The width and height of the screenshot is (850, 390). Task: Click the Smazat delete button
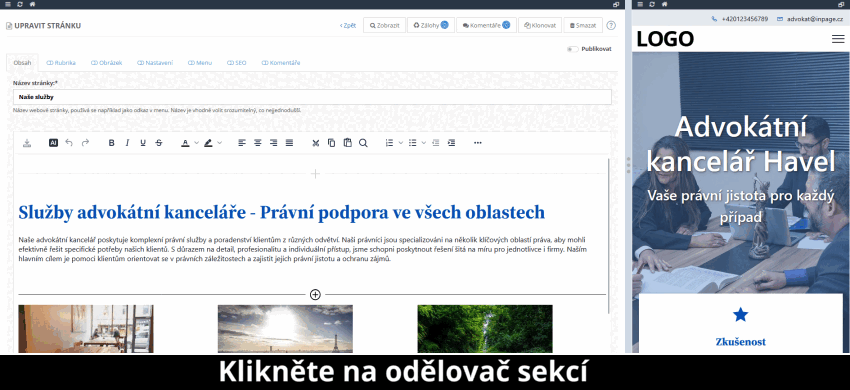pos(583,25)
